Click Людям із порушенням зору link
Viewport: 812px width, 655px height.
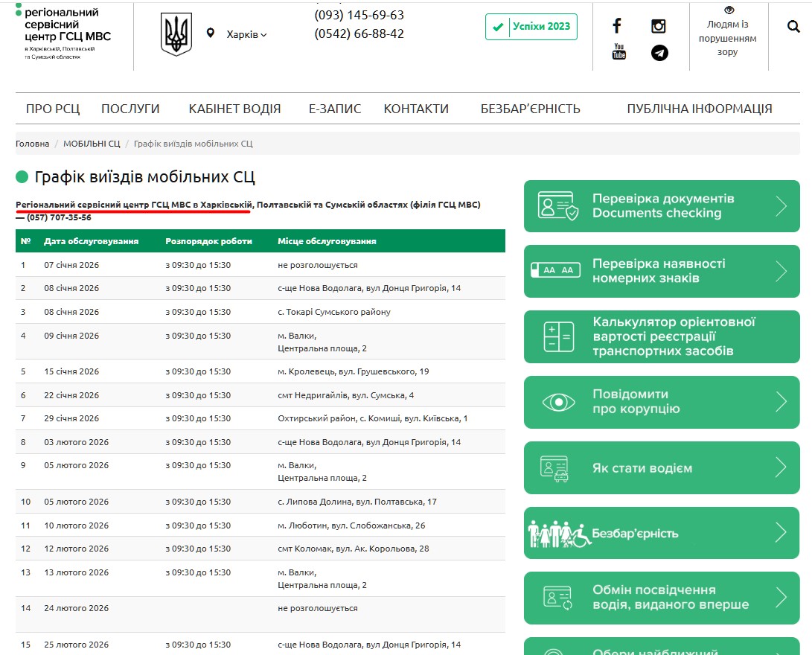click(x=728, y=38)
